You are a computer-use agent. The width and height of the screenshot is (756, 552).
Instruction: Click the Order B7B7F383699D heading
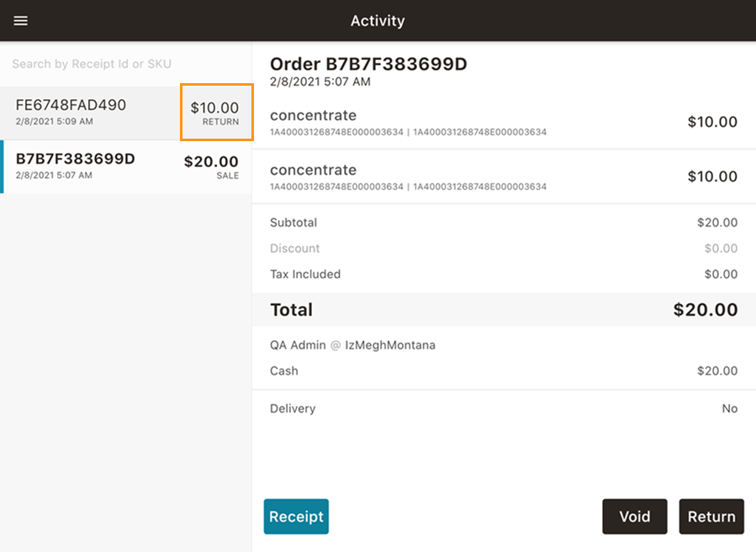click(x=368, y=64)
